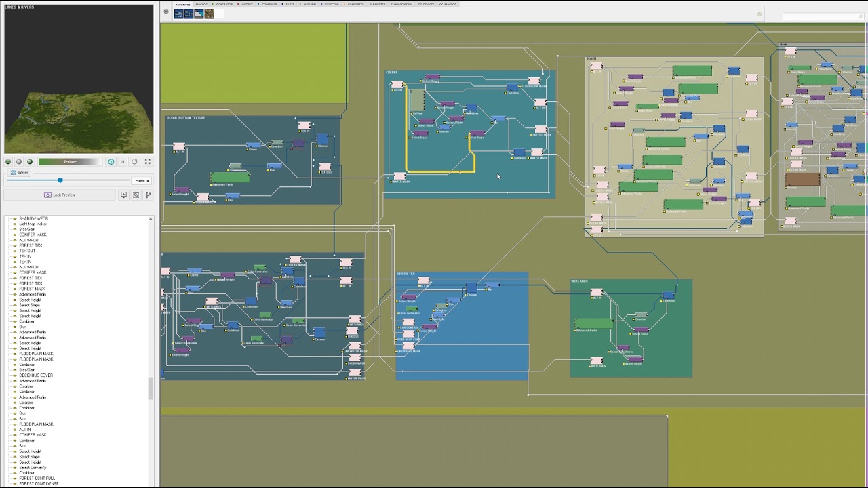Select WETLANDS output node in Wetlands group

(x=597, y=361)
